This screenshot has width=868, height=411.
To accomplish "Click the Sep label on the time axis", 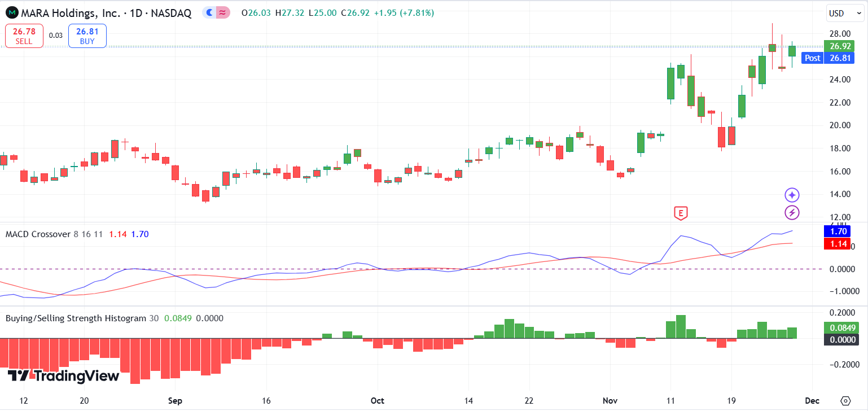I will pyautogui.click(x=174, y=401).
